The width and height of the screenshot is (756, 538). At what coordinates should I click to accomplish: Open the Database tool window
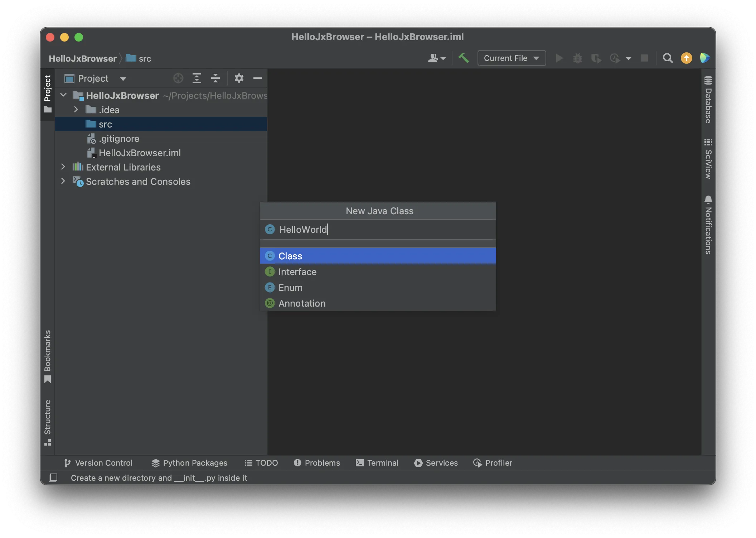(708, 100)
